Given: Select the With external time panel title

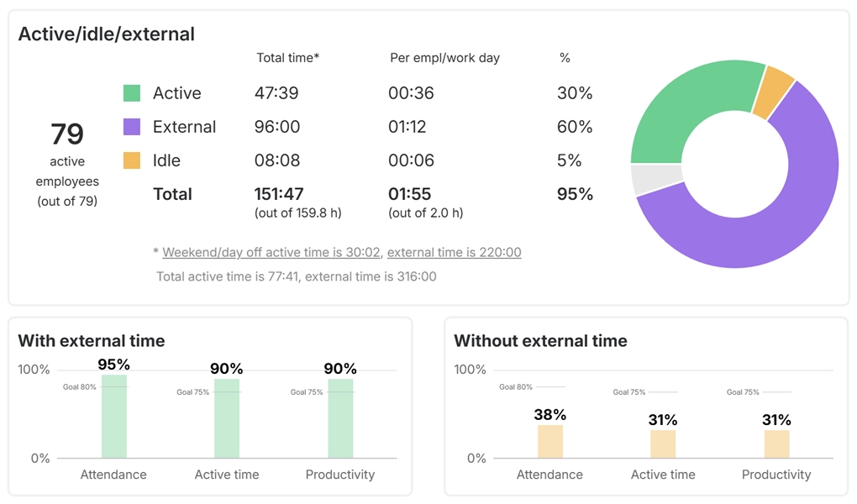Looking at the screenshot, I should coord(92,341).
